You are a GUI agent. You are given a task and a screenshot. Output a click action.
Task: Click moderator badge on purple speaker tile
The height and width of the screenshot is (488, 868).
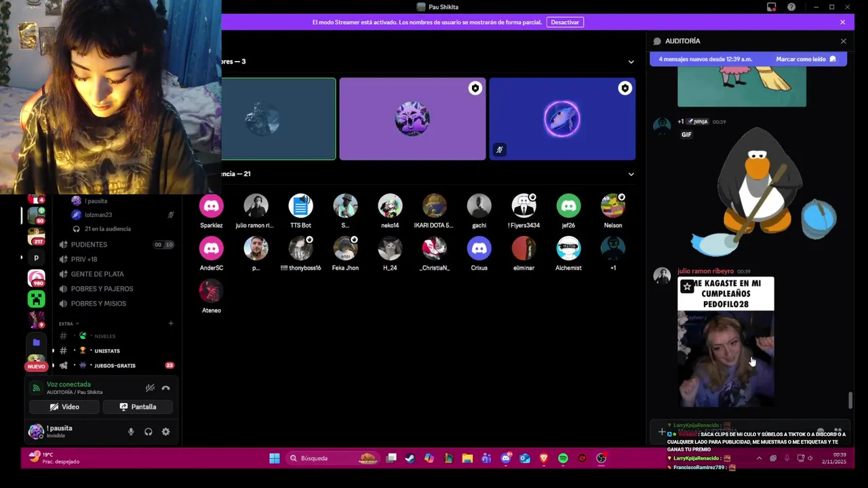pos(475,88)
